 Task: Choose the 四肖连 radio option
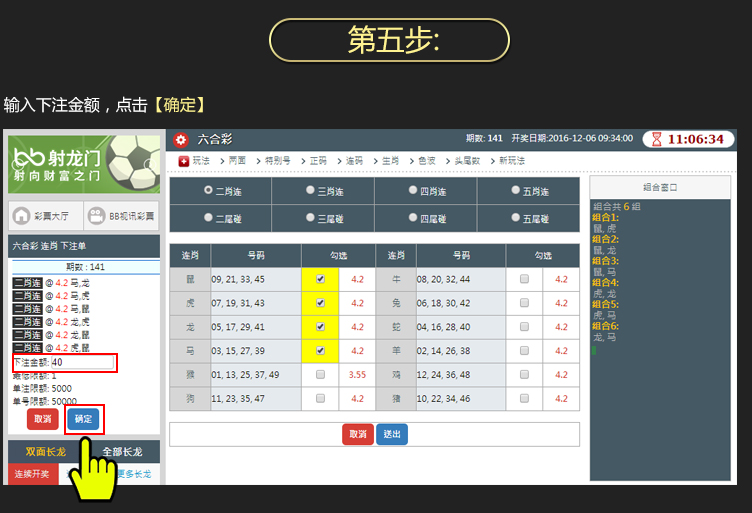pos(413,190)
